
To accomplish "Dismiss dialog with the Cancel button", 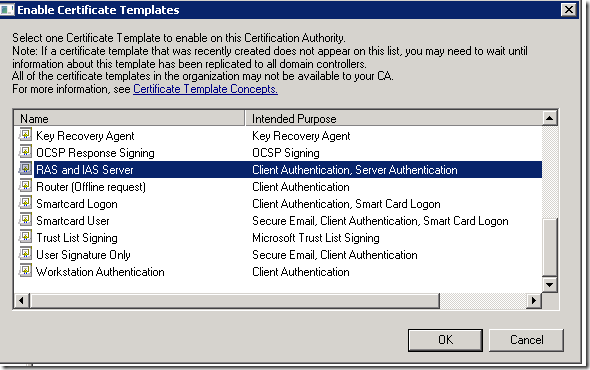I will [x=526, y=340].
